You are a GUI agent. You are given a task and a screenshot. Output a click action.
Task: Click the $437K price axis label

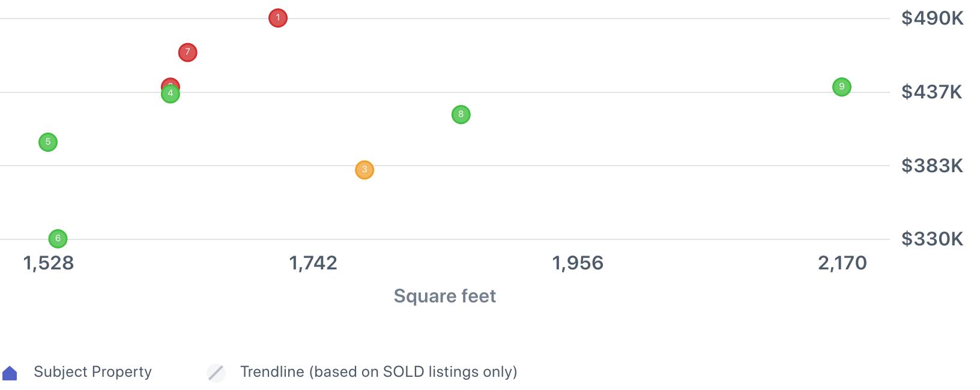[931, 92]
